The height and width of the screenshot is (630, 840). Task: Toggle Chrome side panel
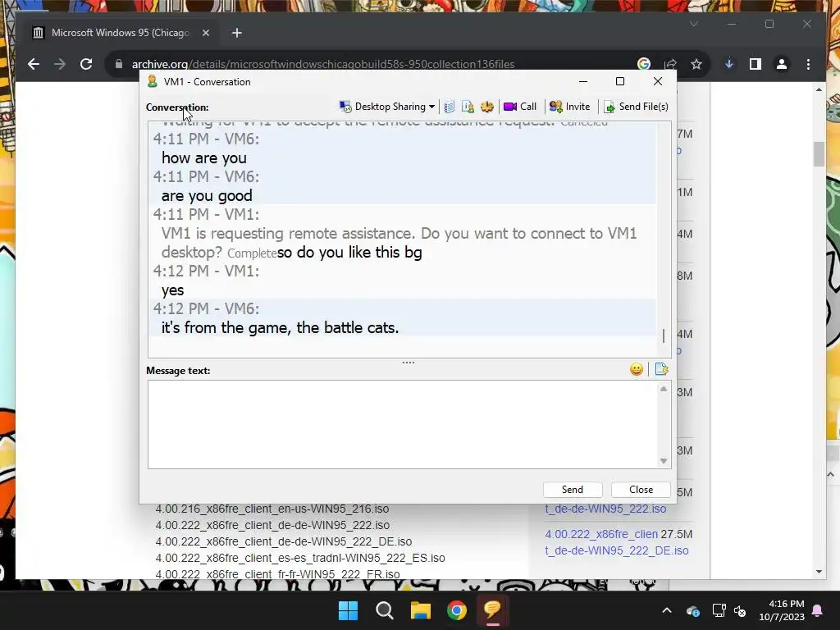(756, 64)
